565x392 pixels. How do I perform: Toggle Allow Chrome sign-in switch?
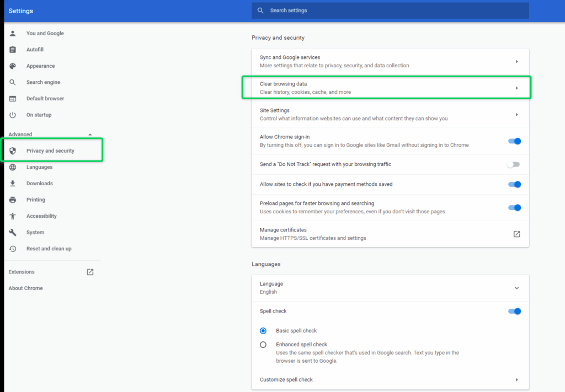click(514, 141)
